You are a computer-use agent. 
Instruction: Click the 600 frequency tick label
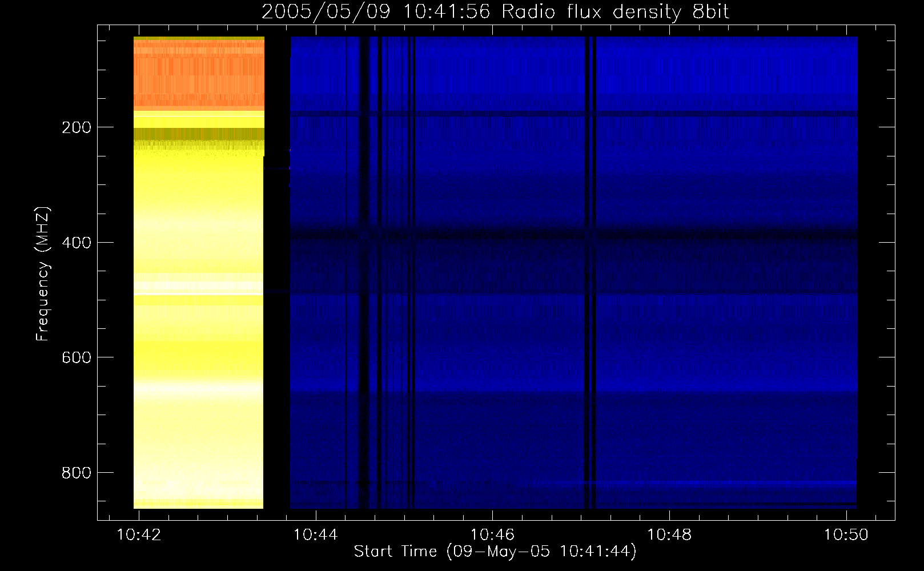point(76,357)
